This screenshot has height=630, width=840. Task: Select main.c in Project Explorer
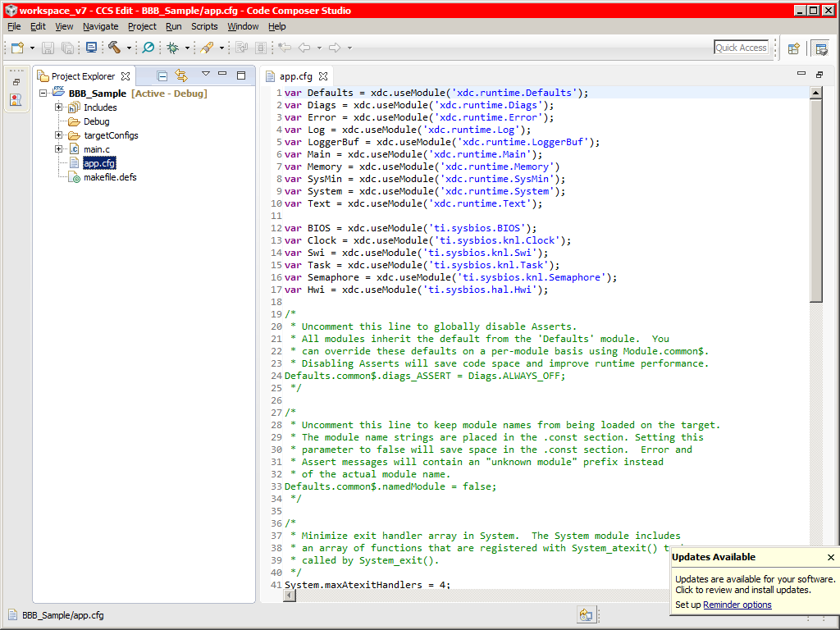(97, 149)
